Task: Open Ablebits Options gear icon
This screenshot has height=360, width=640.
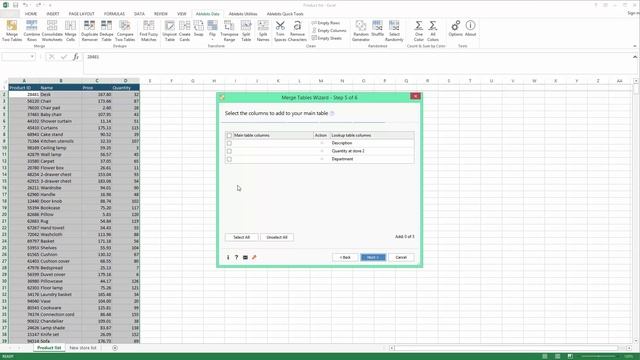Action: (456, 29)
